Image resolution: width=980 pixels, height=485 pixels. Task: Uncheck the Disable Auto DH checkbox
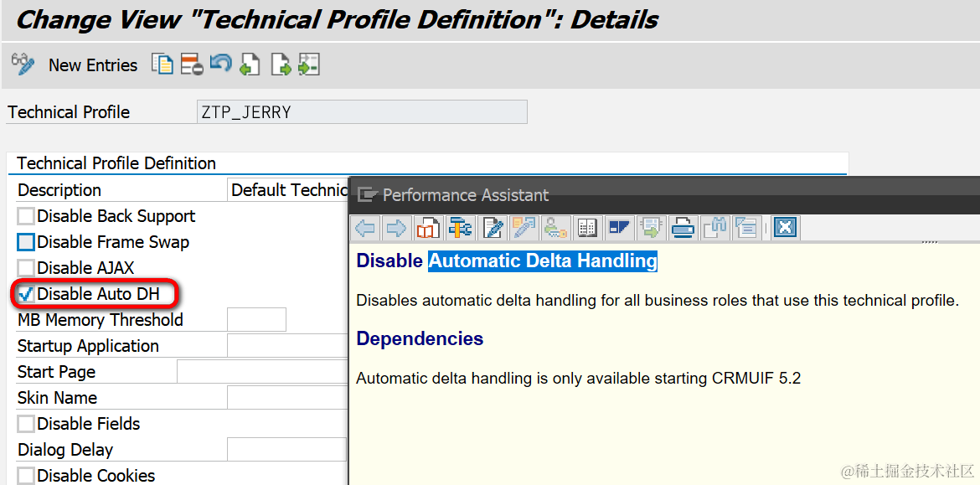[26, 294]
